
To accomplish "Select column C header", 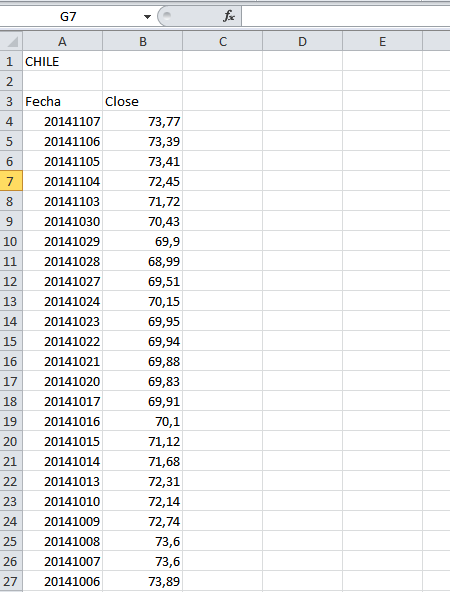I will [x=223, y=41].
